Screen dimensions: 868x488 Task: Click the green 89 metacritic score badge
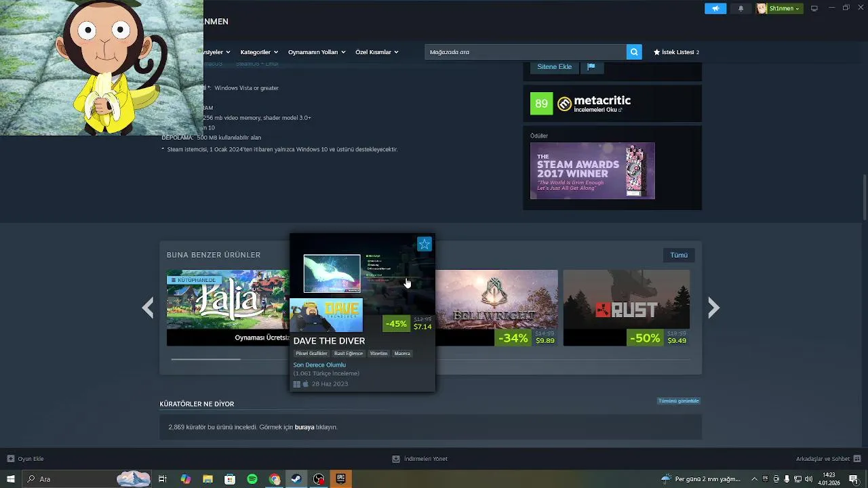click(x=541, y=104)
